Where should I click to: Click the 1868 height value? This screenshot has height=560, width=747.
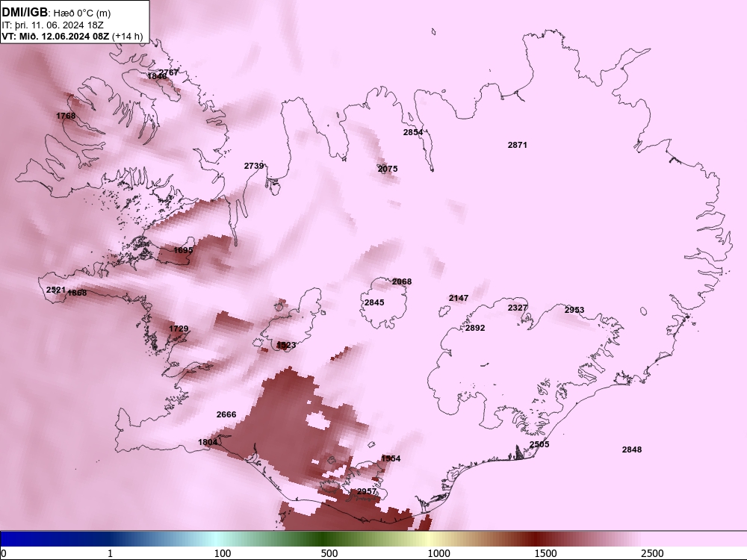click(77, 293)
